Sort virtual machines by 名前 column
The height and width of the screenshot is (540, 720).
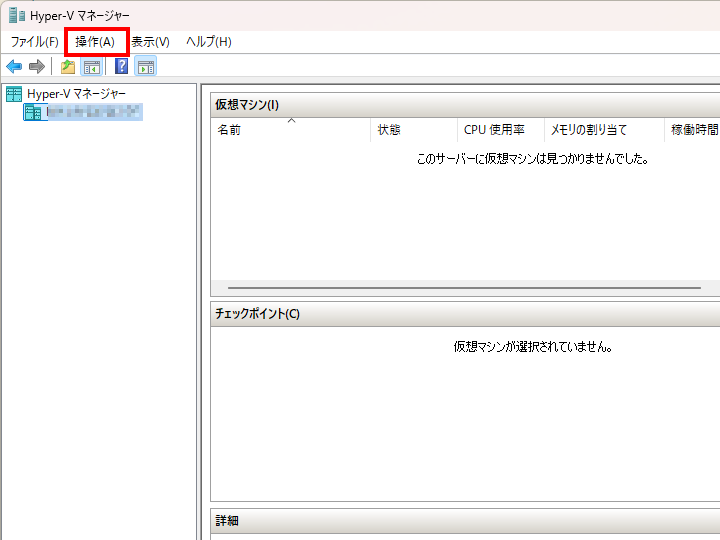coord(229,130)
